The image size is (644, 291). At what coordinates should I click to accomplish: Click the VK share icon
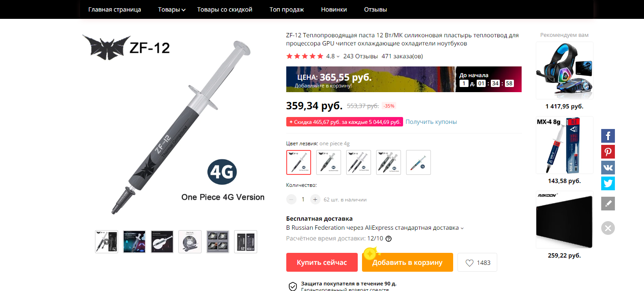click(608, 168)
